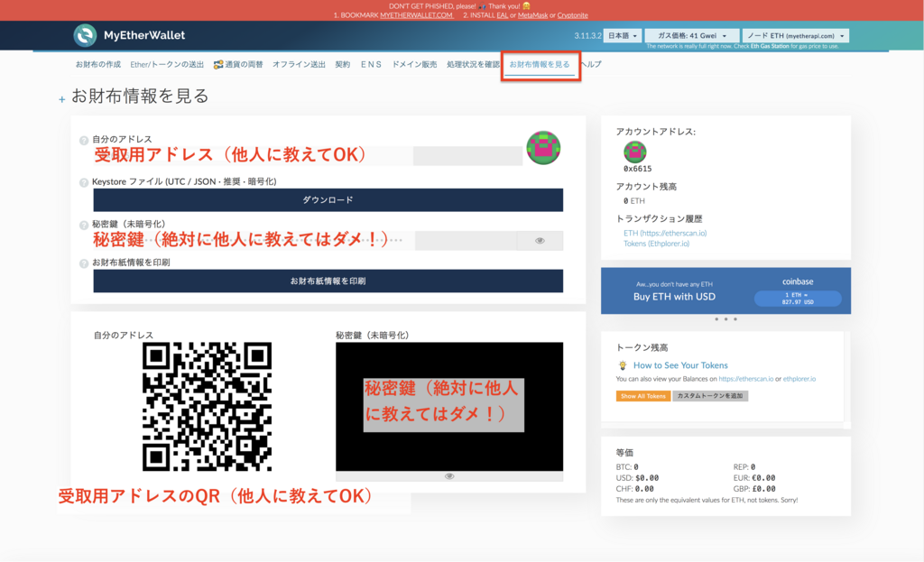Open the Tokens (Ethplorer.io) link

pos(656,244)
